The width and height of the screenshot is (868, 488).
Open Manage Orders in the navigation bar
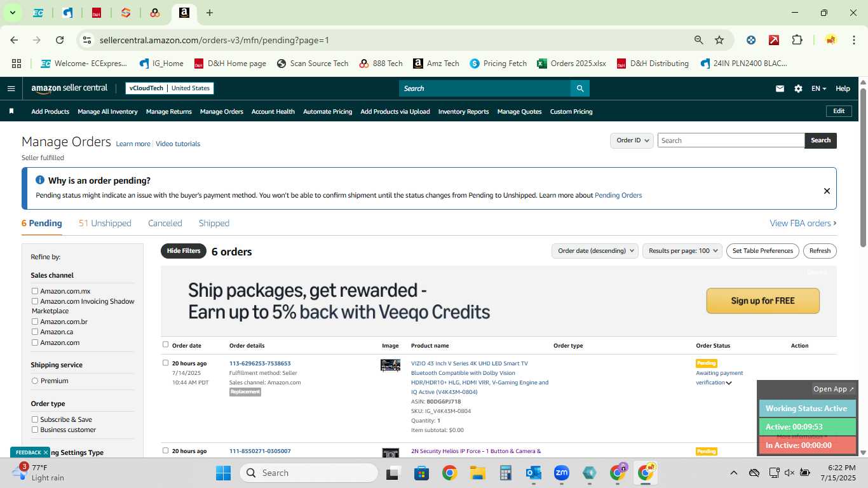pos(222,111)
